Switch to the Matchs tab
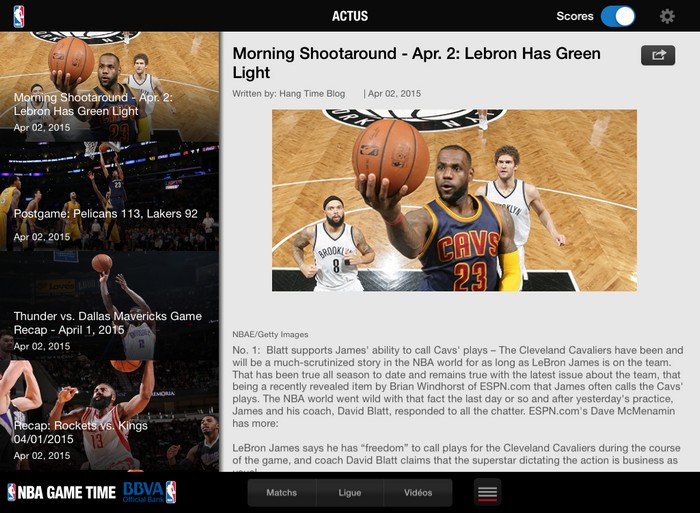The width and height of the screenshot is (700, 513). click(282, 492)
